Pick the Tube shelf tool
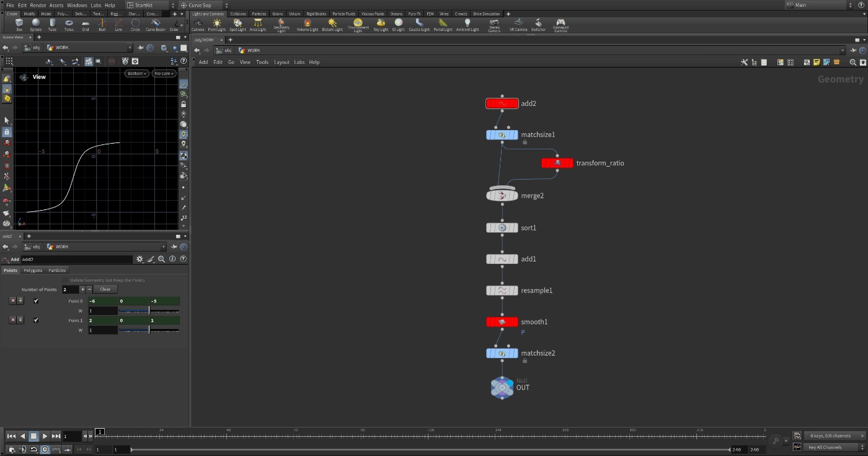The image size is (868, 456). click(x=52, y=25)
